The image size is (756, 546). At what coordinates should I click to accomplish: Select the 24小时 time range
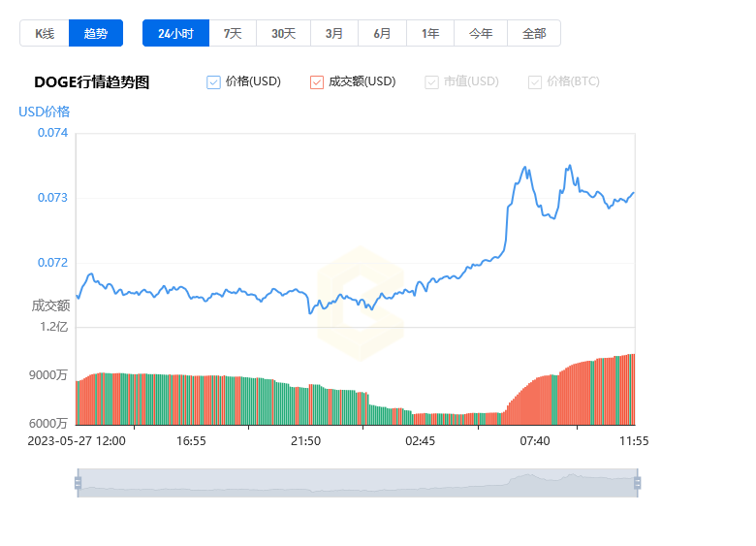[x=175, y=33]
